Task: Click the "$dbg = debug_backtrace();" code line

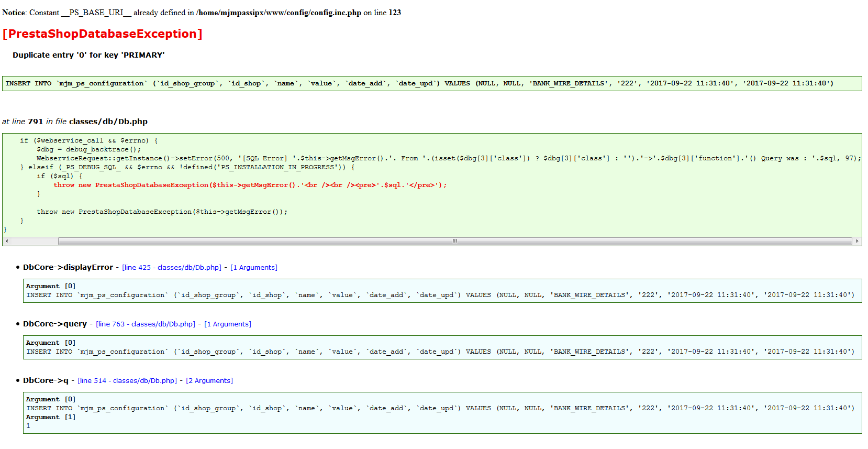Action: tap(89, 149)
